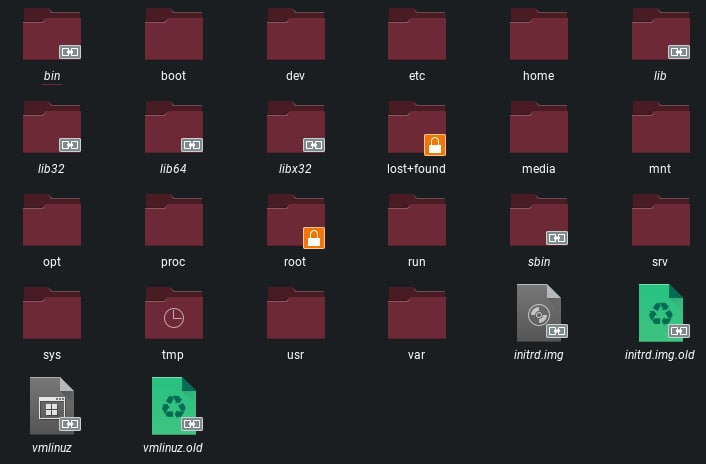706x464 pixels.
Task: Open the etc folder icon
Action: tap(417, 34)
